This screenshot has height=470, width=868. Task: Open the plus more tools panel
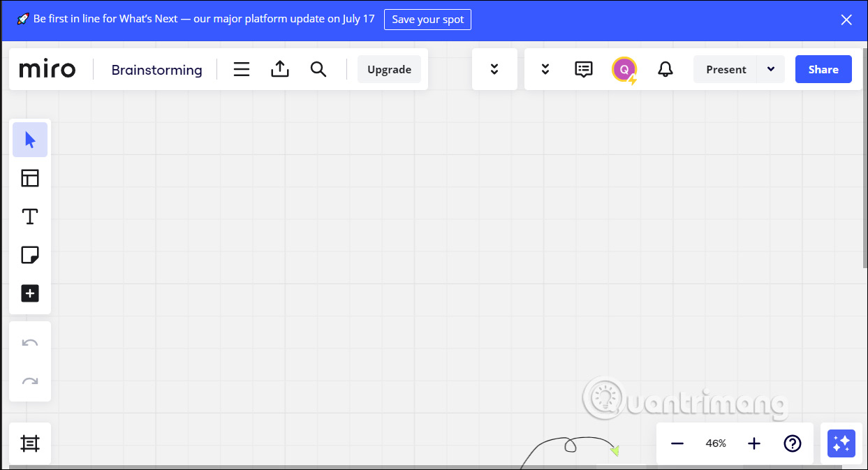30,293
